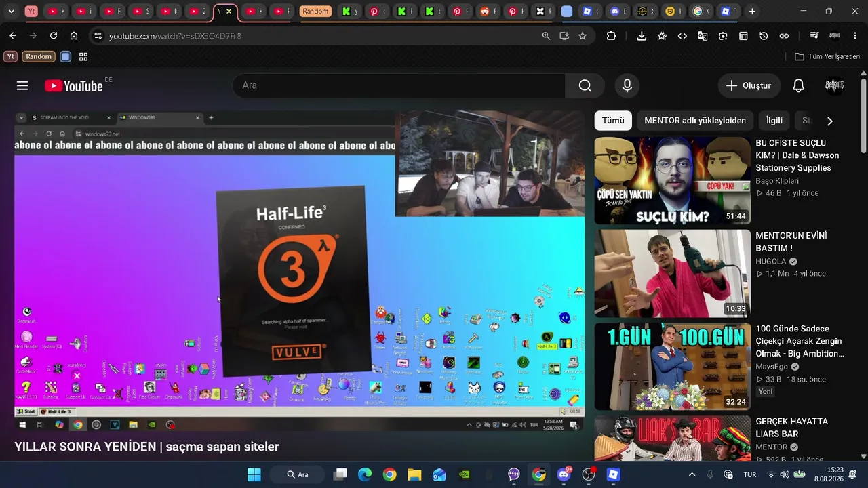The width and height of the screenshot is (868, 488).
Task: Open the clock showing 15:23
Action: click(829, 474)
